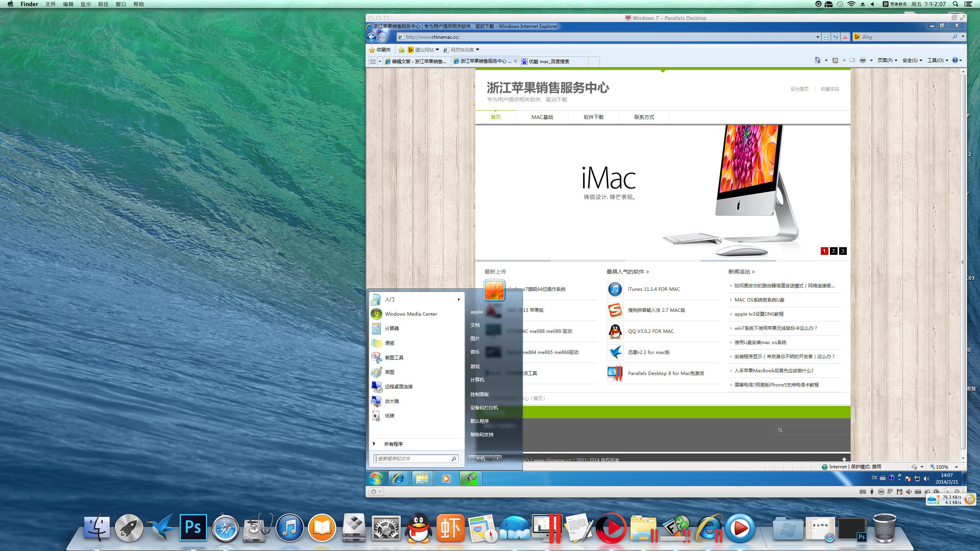The width and height of the screenshot is (980, 551).
Task: Open Windows Explorer folder on taskbar
Action: 422,478
